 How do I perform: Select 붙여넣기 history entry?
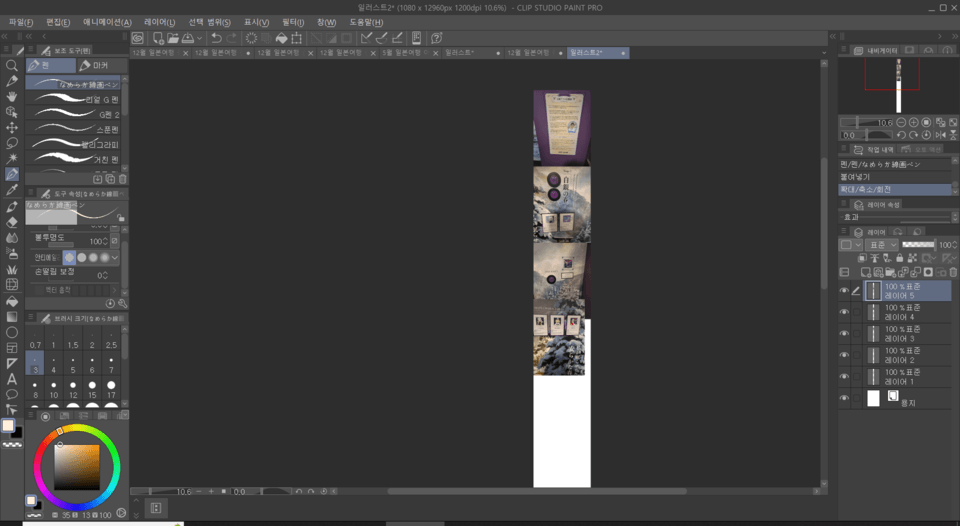(x=894, y=176)
